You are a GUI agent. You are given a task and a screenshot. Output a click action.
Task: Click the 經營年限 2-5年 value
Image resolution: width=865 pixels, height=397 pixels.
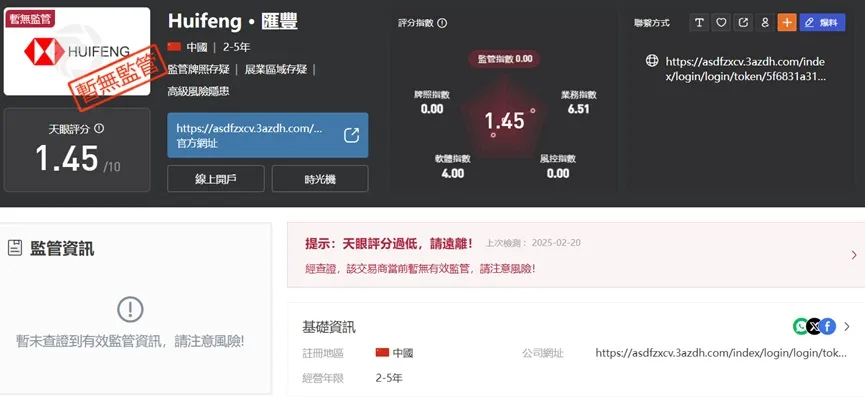click(x=389, y=378)
